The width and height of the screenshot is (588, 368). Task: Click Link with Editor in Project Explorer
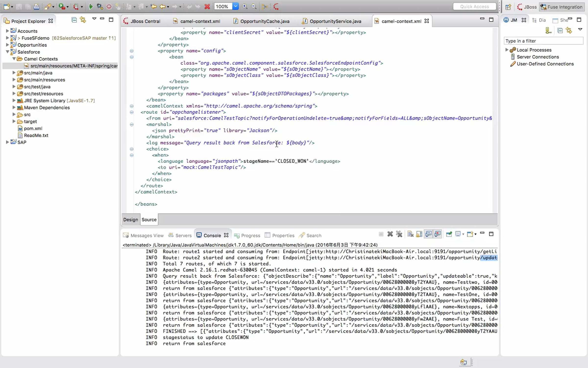pos(83,20)
